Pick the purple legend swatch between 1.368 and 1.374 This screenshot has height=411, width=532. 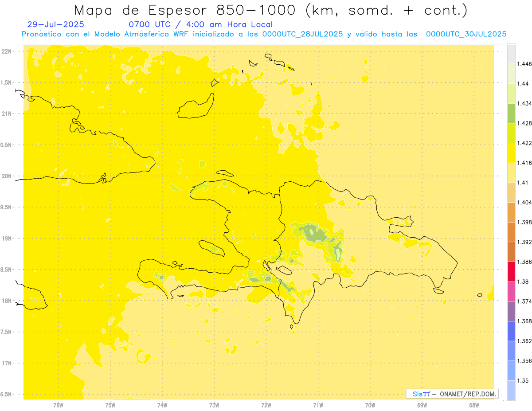(511, 311)
